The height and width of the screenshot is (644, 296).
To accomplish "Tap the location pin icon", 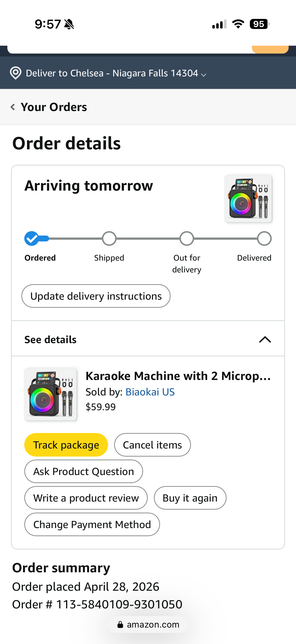I will 15,73.
